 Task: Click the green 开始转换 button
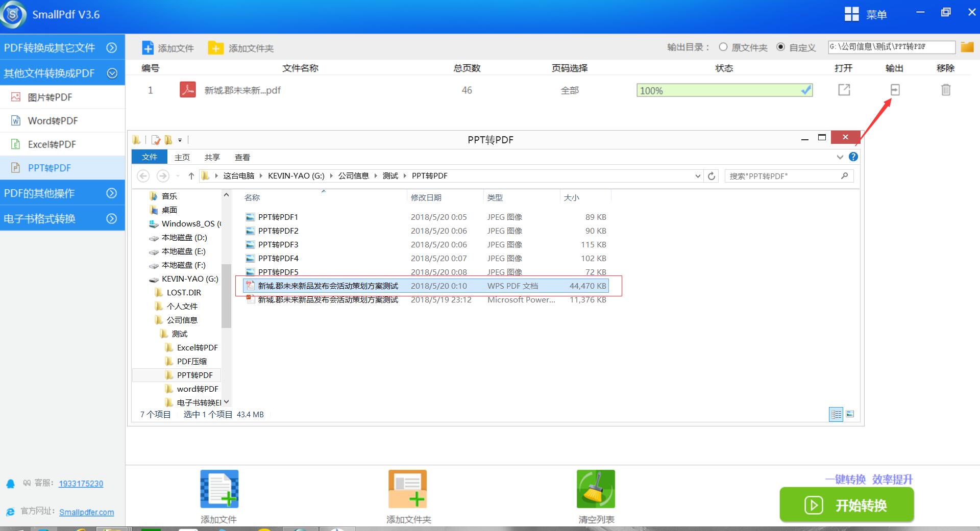[846, 505]
